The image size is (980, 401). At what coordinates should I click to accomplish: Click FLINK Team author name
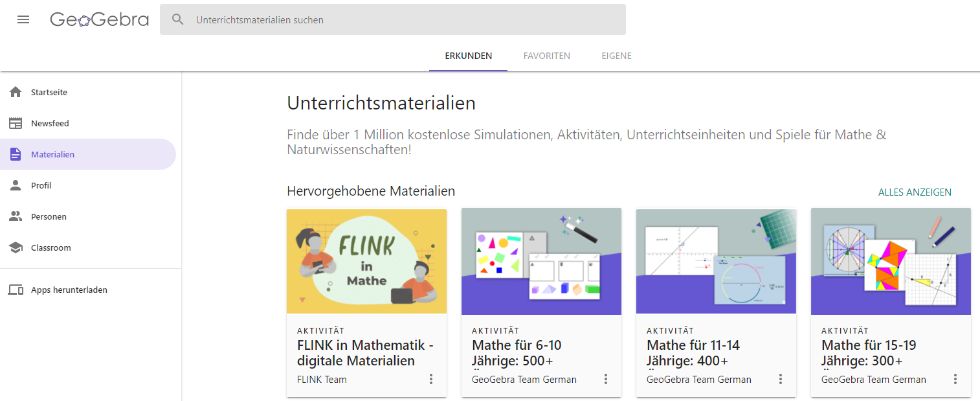(322, 380)
